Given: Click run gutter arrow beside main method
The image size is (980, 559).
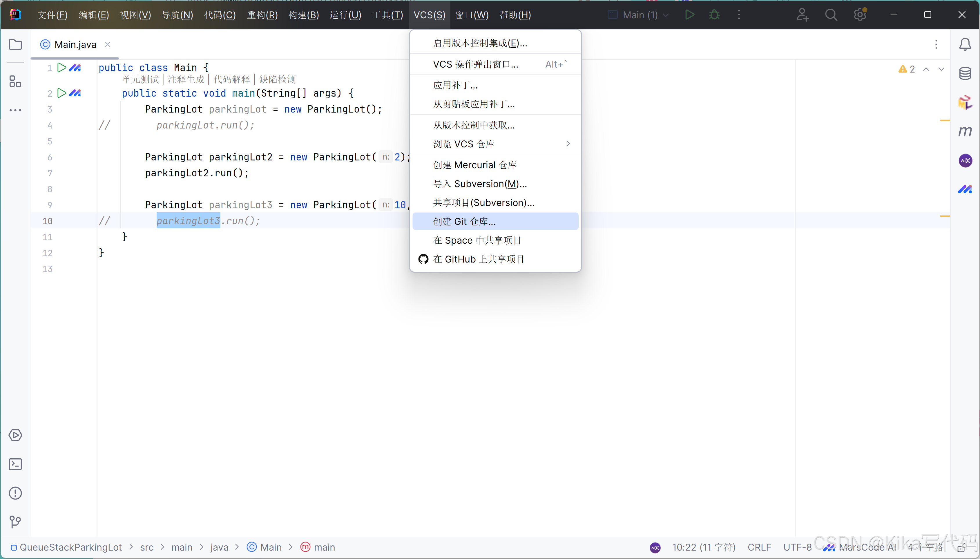Looking at the screenshot, I should pyautogui.click(x=61, y=93).
